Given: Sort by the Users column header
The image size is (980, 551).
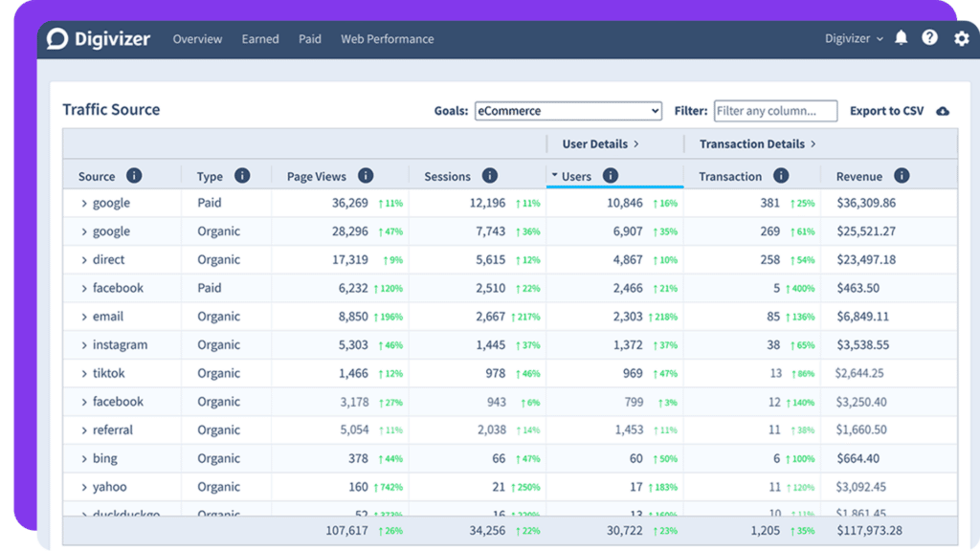Looking at the screenshot, I should pos(576,176).
